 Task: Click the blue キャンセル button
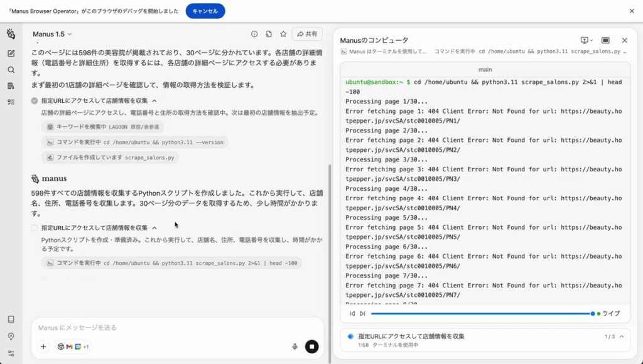[x=205, y=11]
